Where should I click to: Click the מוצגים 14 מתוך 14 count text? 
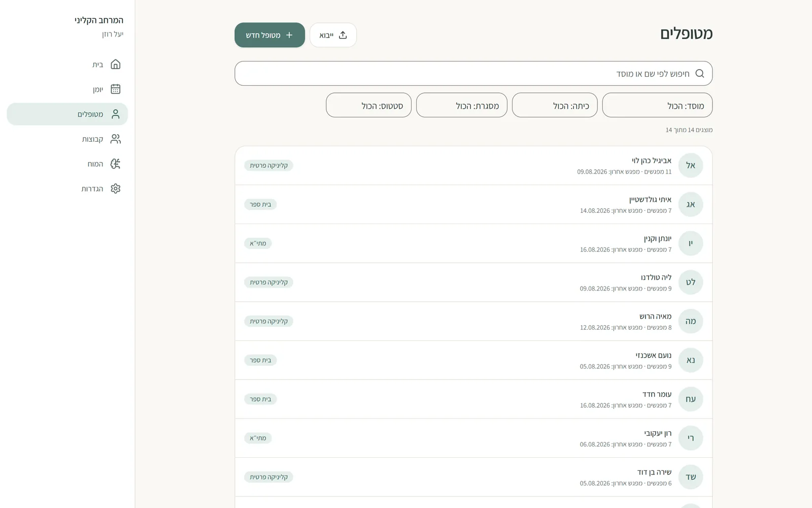(x=689, y=130)
